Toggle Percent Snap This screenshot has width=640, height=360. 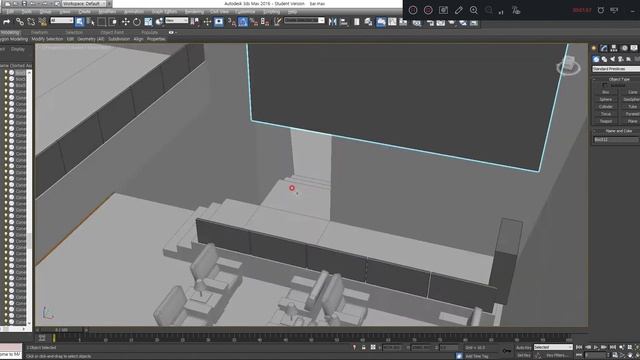(253, 22)
